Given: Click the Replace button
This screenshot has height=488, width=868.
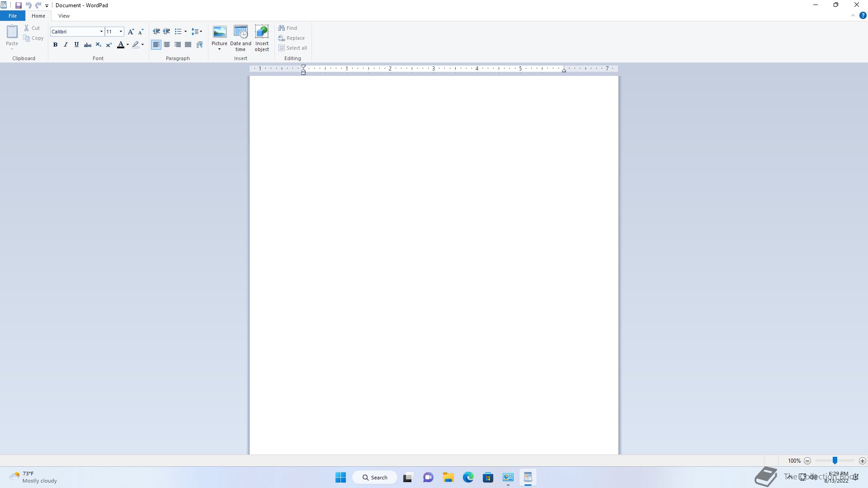Looking at the screenshot, I should tap(292, 38).
